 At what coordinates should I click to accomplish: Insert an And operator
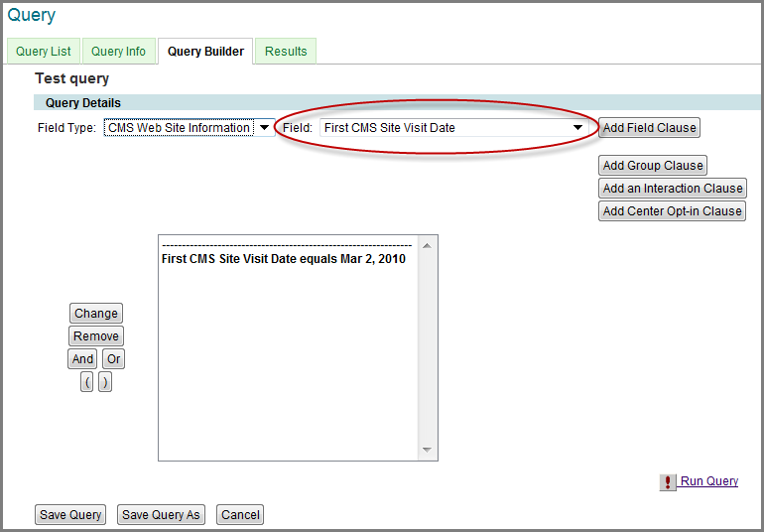(82, 359)
